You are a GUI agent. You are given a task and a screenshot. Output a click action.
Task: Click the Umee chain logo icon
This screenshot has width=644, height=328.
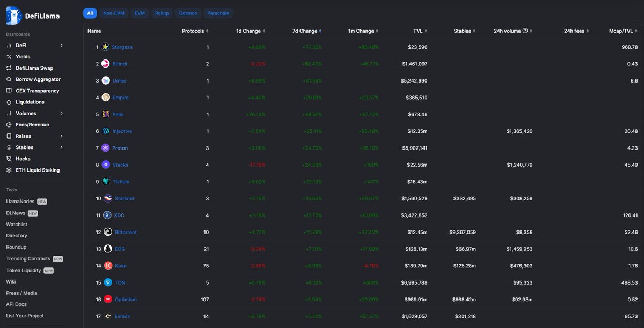(105, 81)
